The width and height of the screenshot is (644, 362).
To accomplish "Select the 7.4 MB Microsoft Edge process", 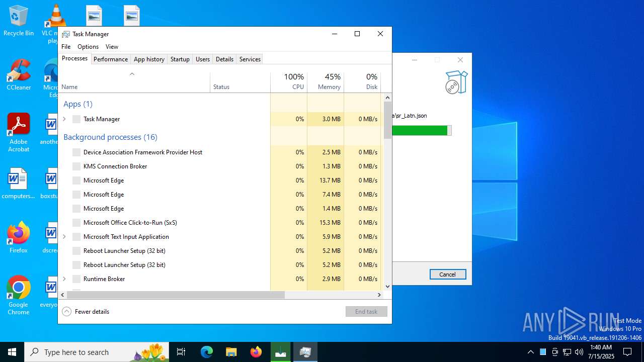I will tap(220, 195).
